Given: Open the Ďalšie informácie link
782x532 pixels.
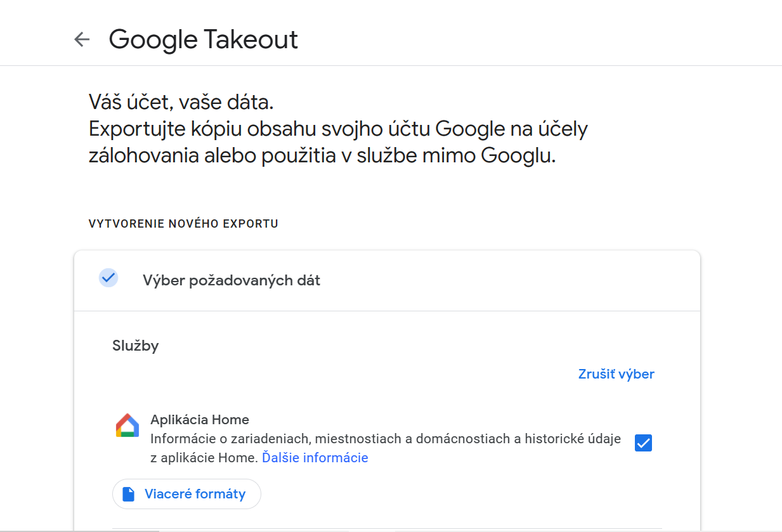Looking at the screenshot, I should pos(315,458).
